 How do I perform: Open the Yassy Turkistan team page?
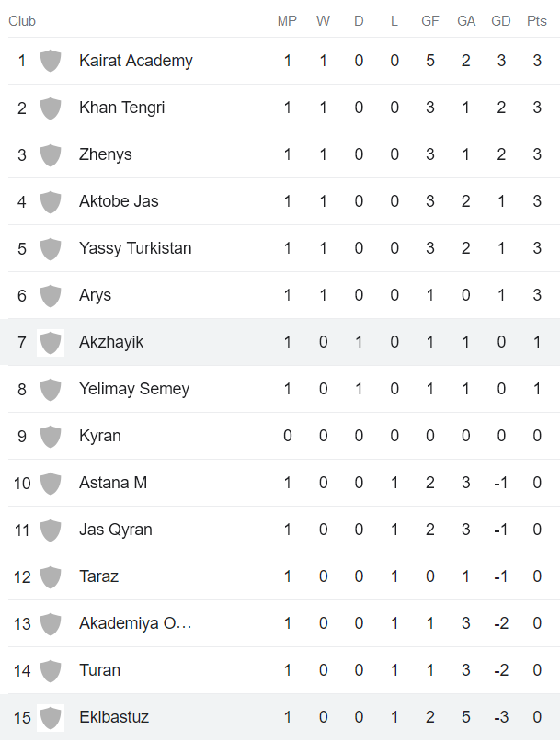(133, 248)
